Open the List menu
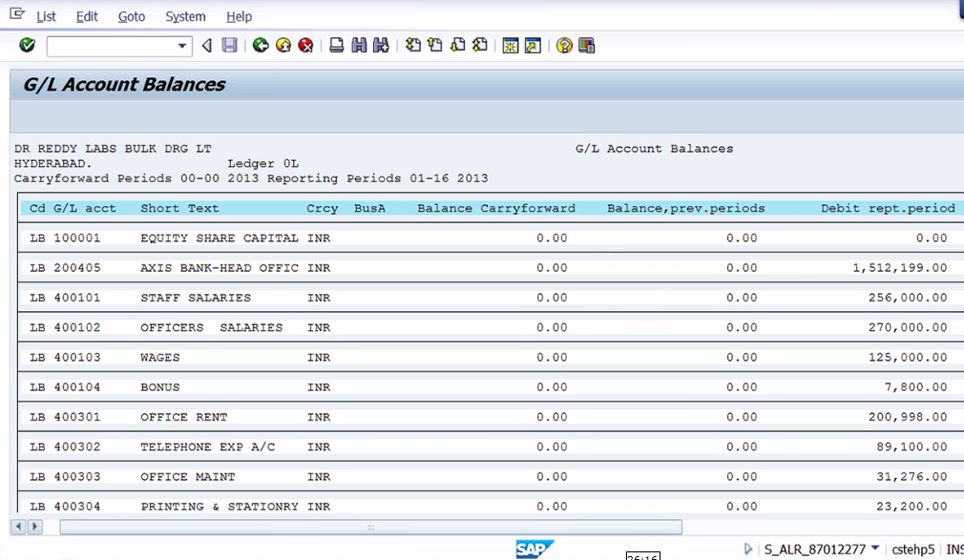 (46, 16)
